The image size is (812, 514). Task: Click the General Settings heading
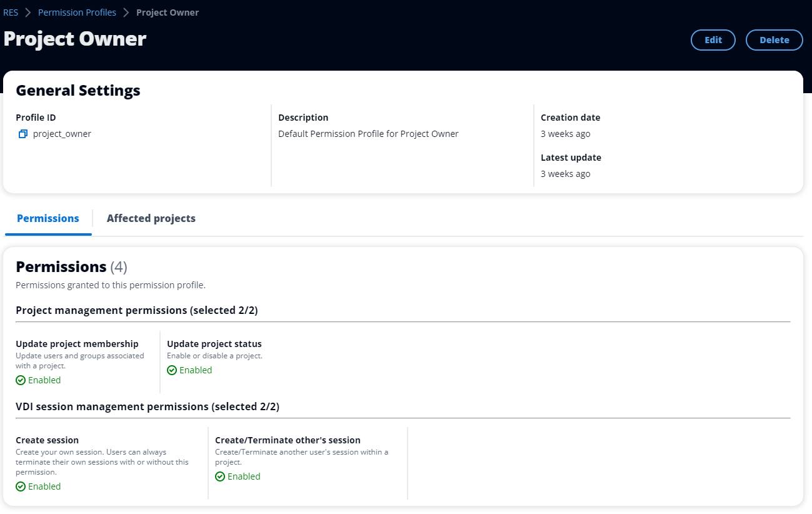click(78, 90)
